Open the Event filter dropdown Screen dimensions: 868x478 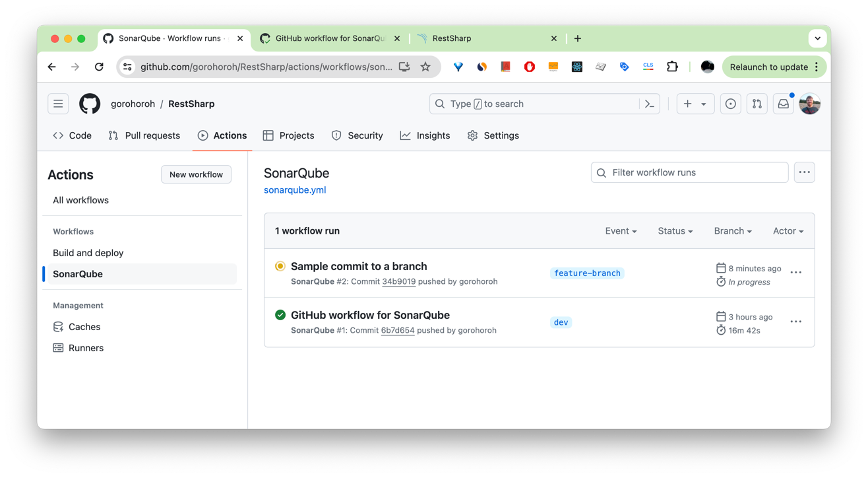pyautogui.click(x=620, y=230)
